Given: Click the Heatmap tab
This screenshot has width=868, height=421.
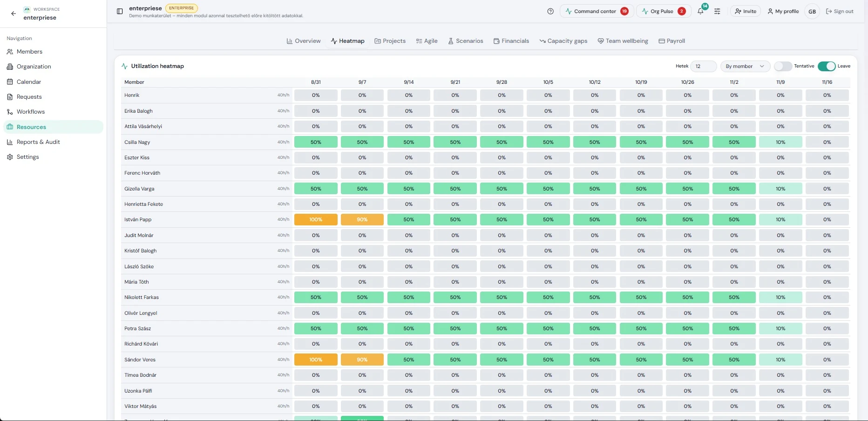Looking at the screenshot, I should [347, 41].
